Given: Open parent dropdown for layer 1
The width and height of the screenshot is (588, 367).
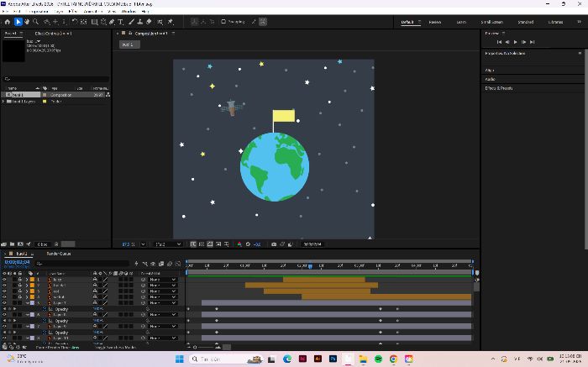Looking at the screenshot, I should click(x=162, y=280).
